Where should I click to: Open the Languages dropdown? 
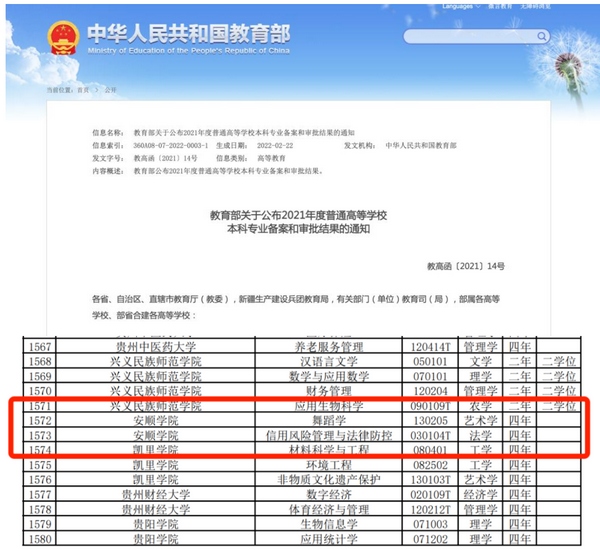click(461, 7)
